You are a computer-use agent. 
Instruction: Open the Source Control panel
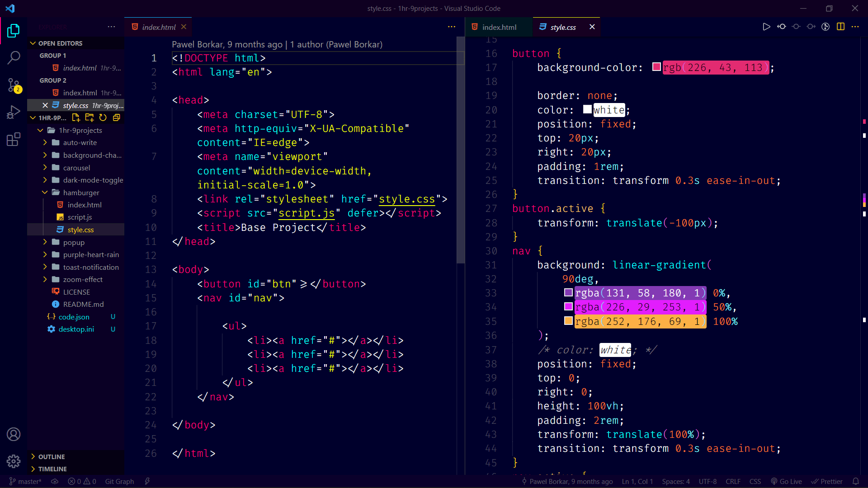click(x=14, y=85)
